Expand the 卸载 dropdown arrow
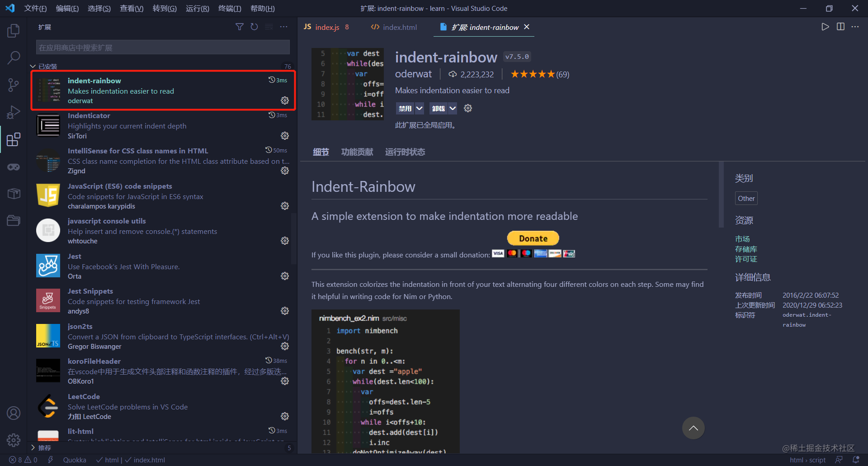 pos(453,108)
